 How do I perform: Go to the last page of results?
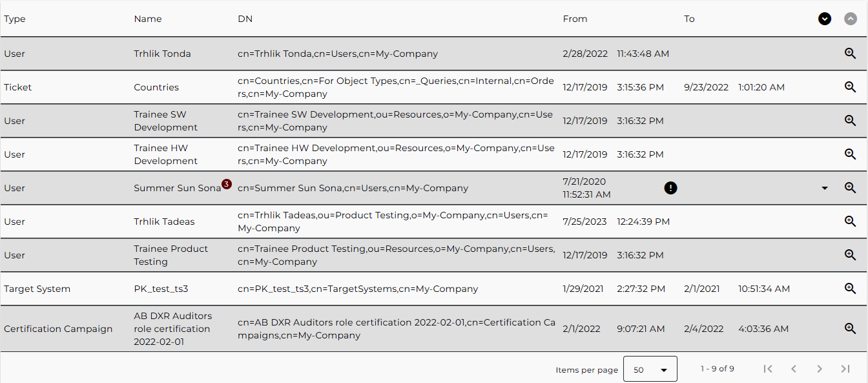pos(845,369)
